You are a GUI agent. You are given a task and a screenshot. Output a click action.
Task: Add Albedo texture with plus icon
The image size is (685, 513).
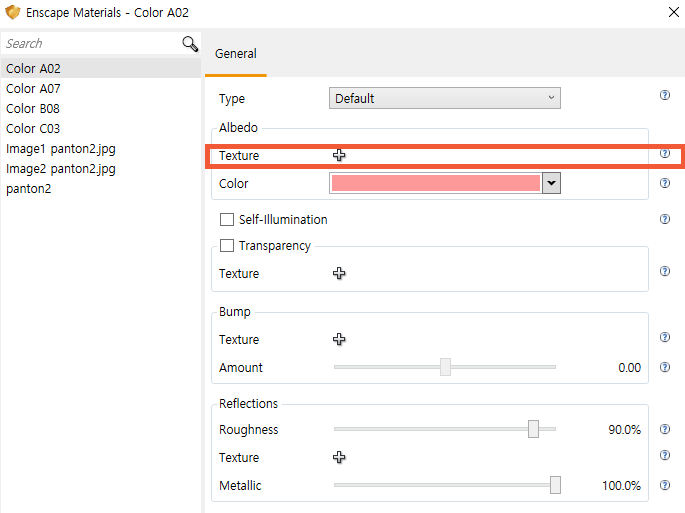coord(339,155)
